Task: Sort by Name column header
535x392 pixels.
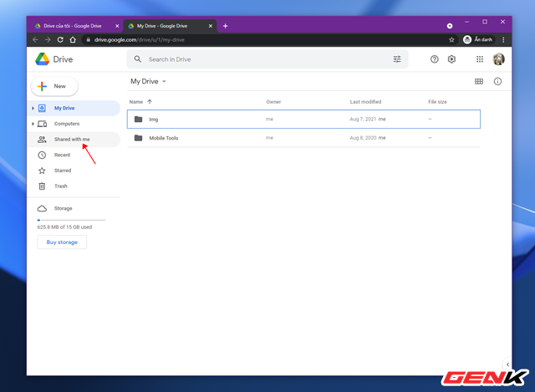Action: click(136, 102)
